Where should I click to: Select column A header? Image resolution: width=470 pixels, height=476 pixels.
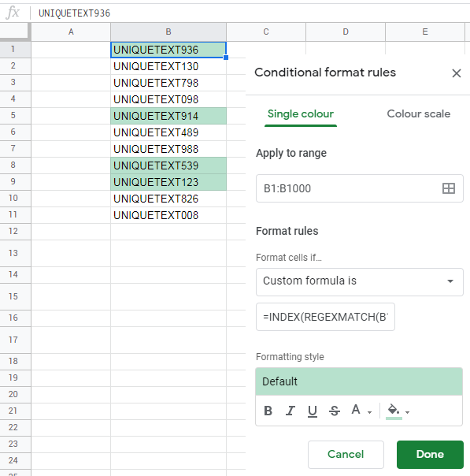[71, 32]
